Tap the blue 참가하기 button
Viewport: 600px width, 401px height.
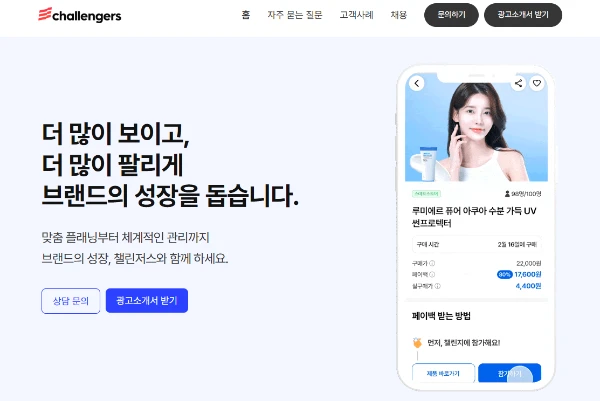[510, 373]
